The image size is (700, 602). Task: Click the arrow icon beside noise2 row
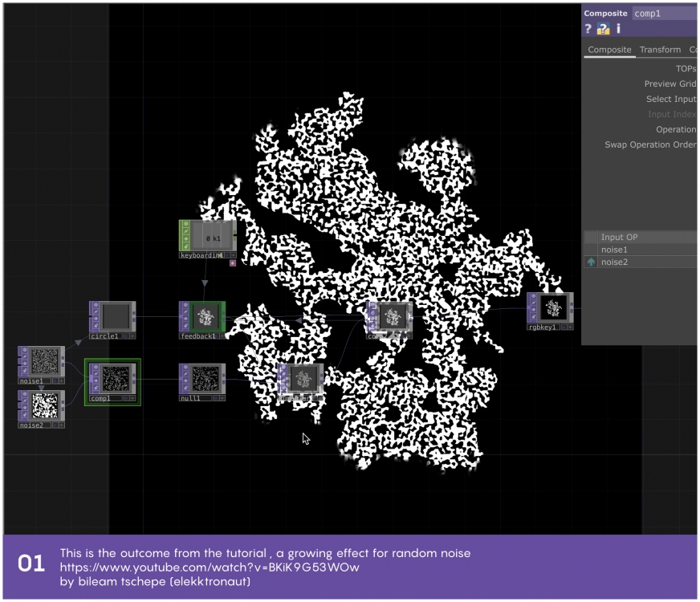pos(592,262)
